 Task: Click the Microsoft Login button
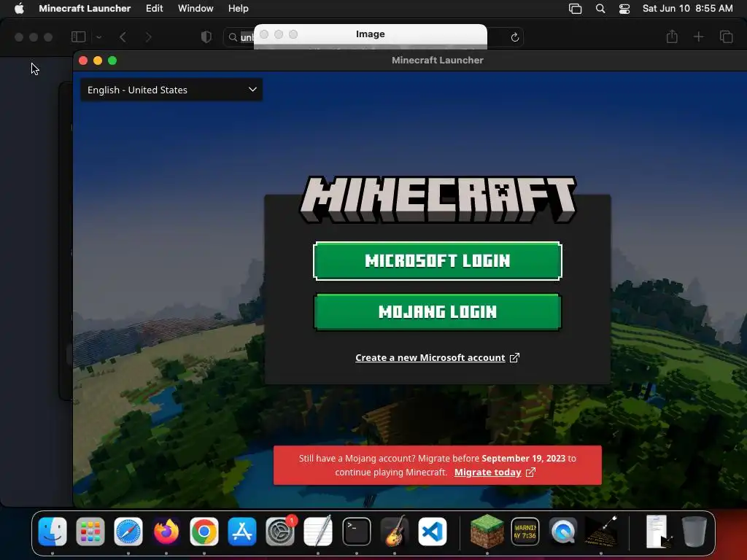438,261
